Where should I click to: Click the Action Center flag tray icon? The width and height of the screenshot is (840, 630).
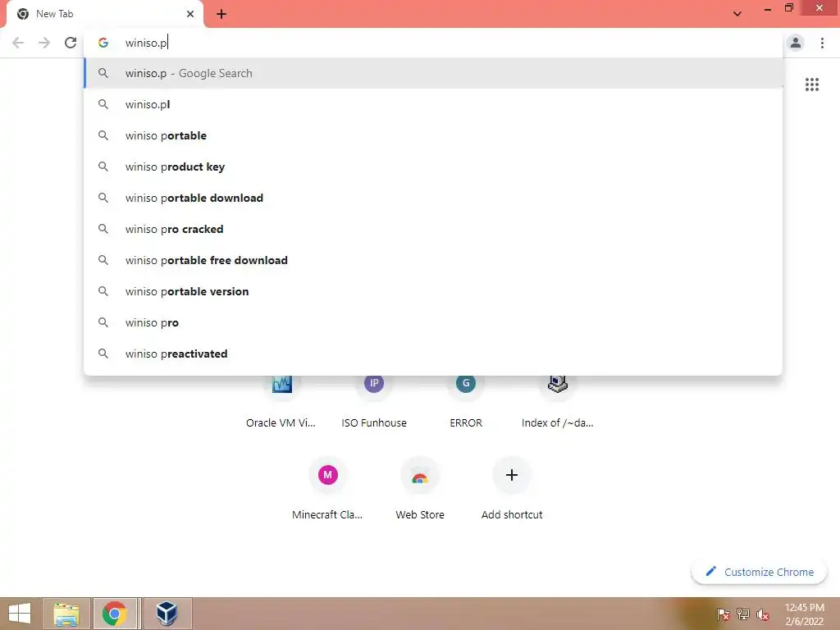click(x=724, y=614)
